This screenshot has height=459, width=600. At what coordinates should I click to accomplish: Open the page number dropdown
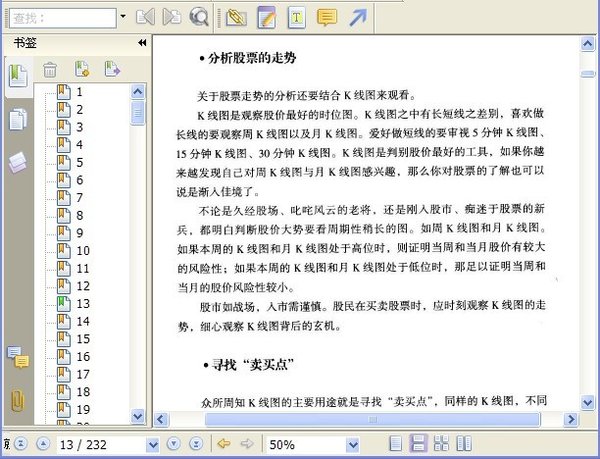(153, 444)
